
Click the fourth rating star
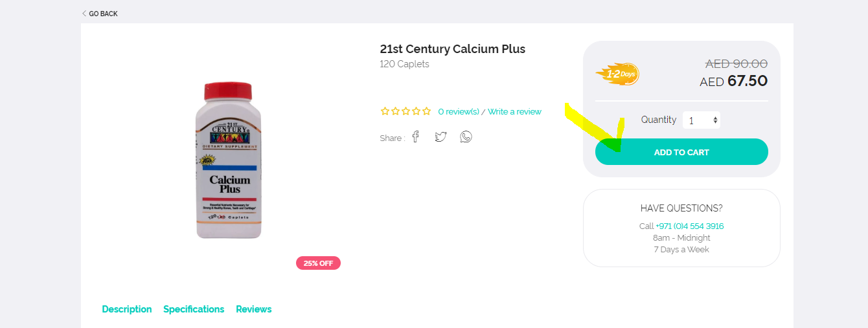(416, 111)
